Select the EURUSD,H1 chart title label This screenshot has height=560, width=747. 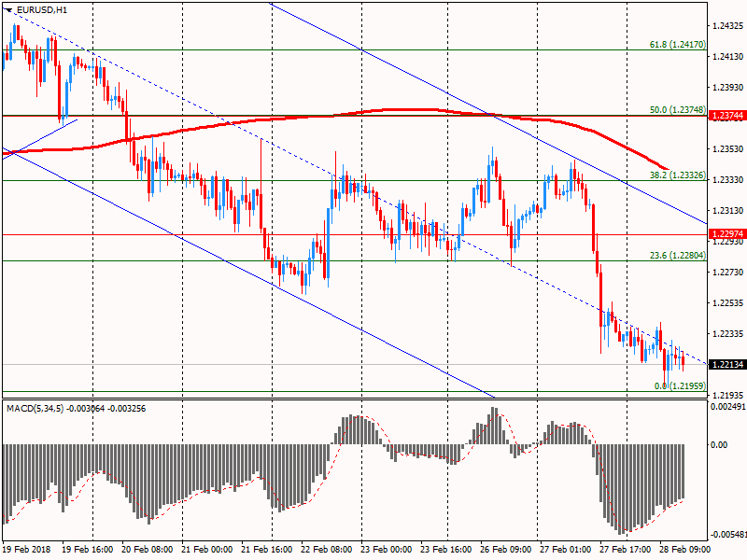(x=41, y=9)
